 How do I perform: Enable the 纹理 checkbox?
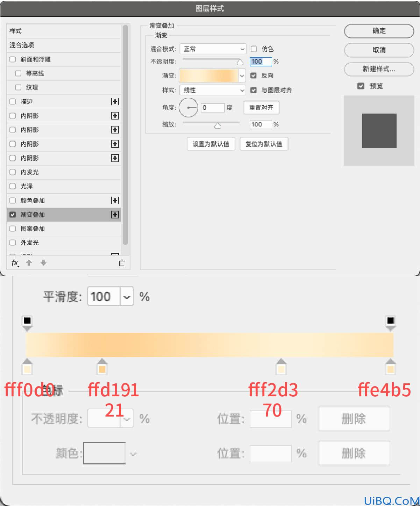pos(18,87)
